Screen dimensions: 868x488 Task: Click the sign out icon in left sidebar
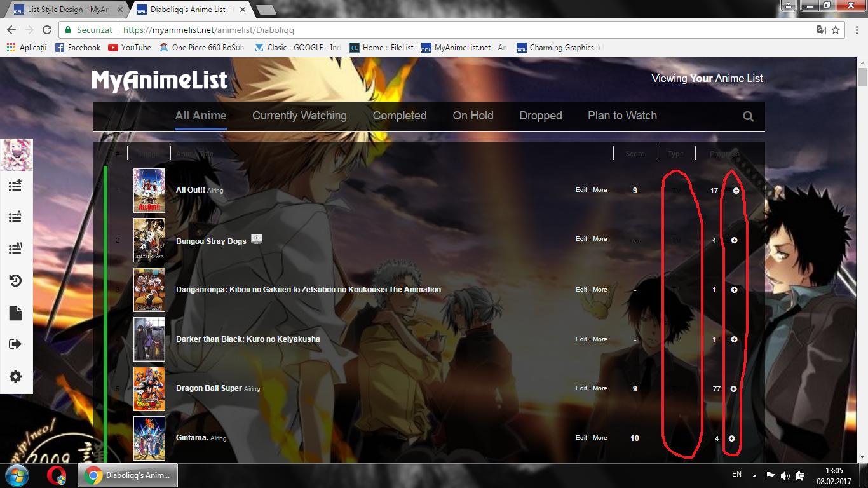coord(16,344)
